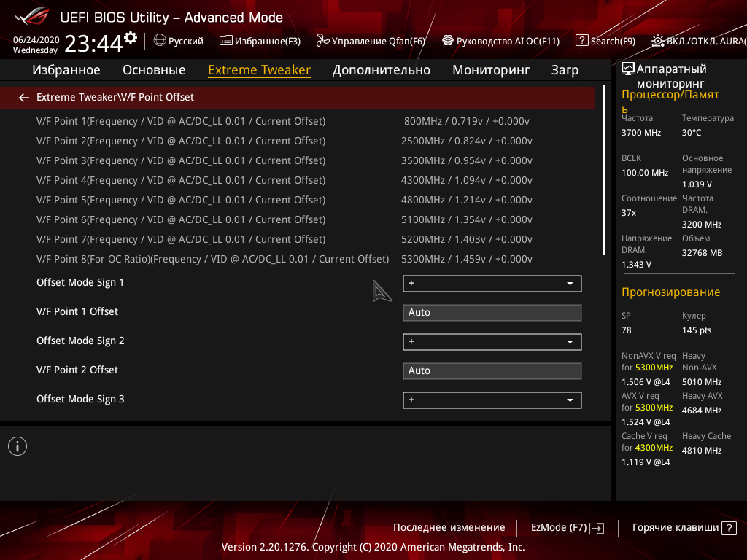Click the Русский language label

point(185,42)
